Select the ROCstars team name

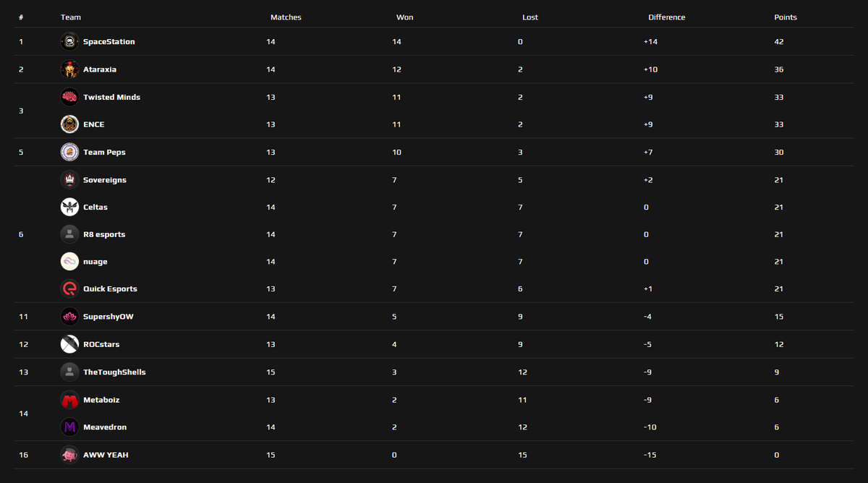[x=101, y=344]
